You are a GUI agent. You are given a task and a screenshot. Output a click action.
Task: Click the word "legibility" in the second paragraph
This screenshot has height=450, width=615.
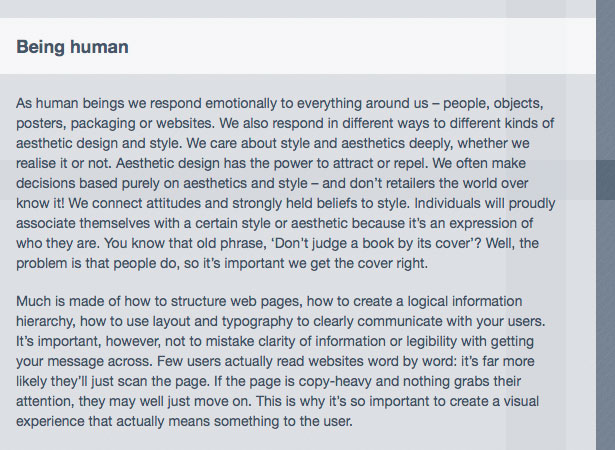tap(431, 342)
